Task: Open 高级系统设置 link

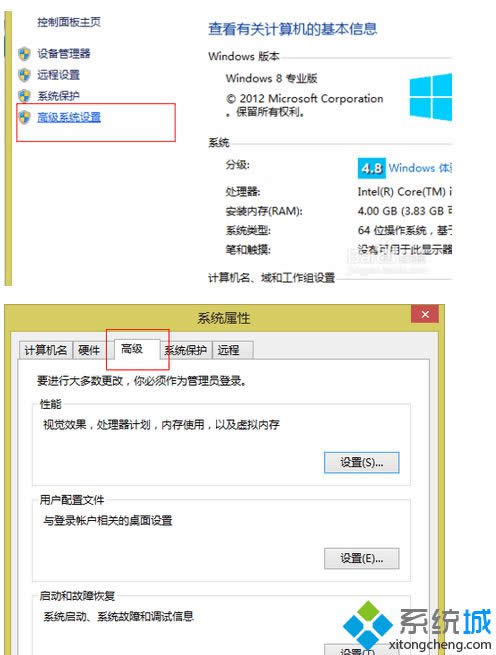Action: click(69, 117)
